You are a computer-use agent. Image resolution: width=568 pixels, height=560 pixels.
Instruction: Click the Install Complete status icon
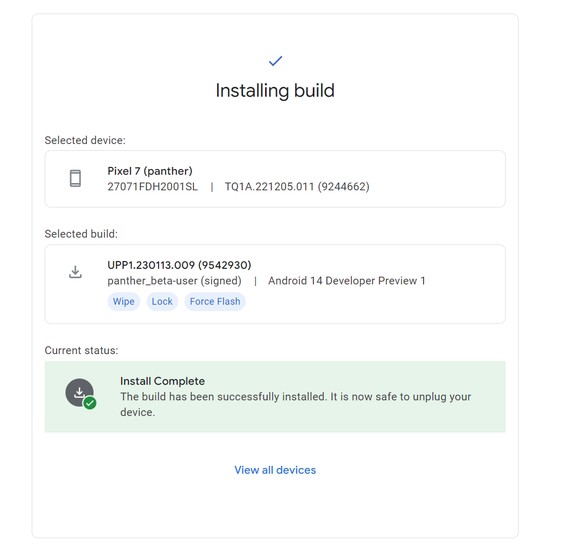point(80,393)
